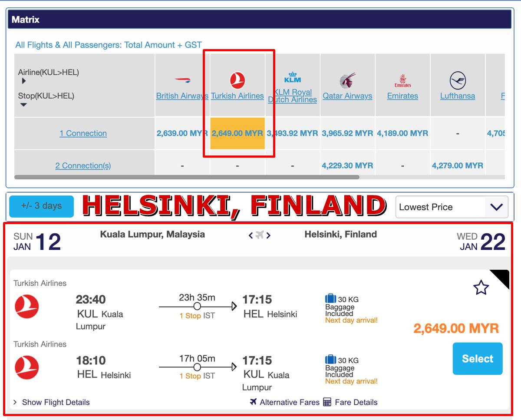Click the Lufthansa crane logo icon

458,81
